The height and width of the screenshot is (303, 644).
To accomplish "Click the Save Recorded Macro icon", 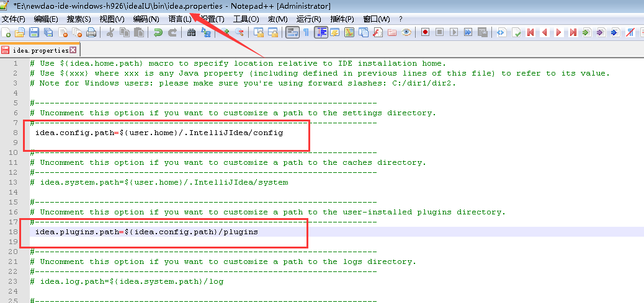I will point(483,32).
